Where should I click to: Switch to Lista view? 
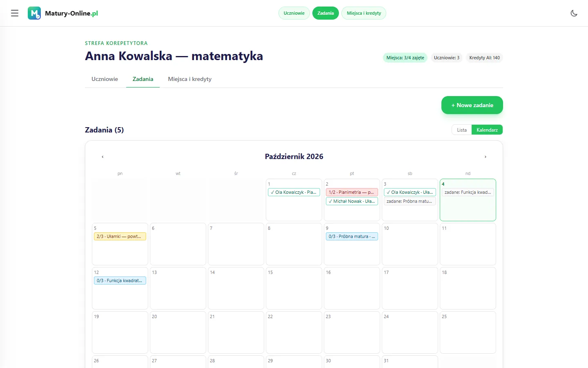click(462, 130)
